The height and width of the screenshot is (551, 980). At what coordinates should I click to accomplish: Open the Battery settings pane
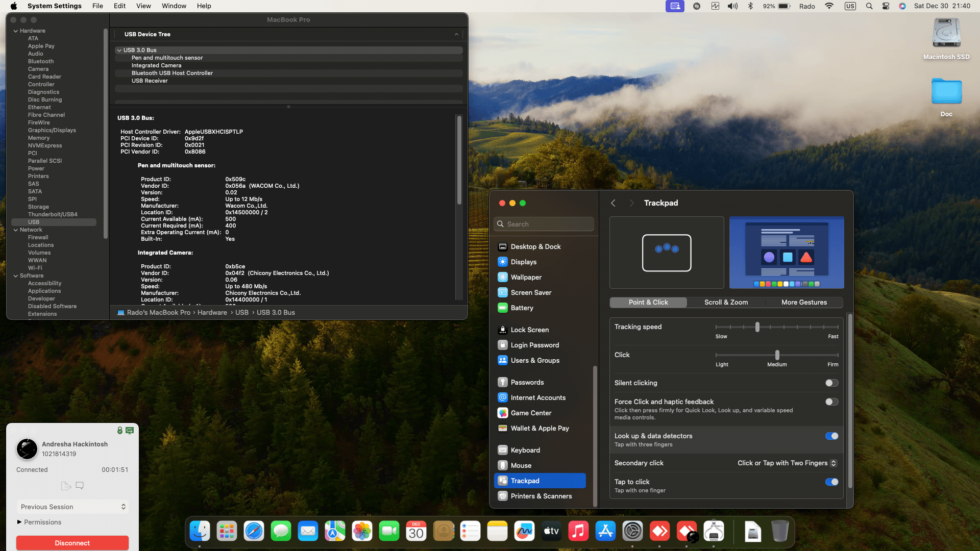[x=522, y=308]
